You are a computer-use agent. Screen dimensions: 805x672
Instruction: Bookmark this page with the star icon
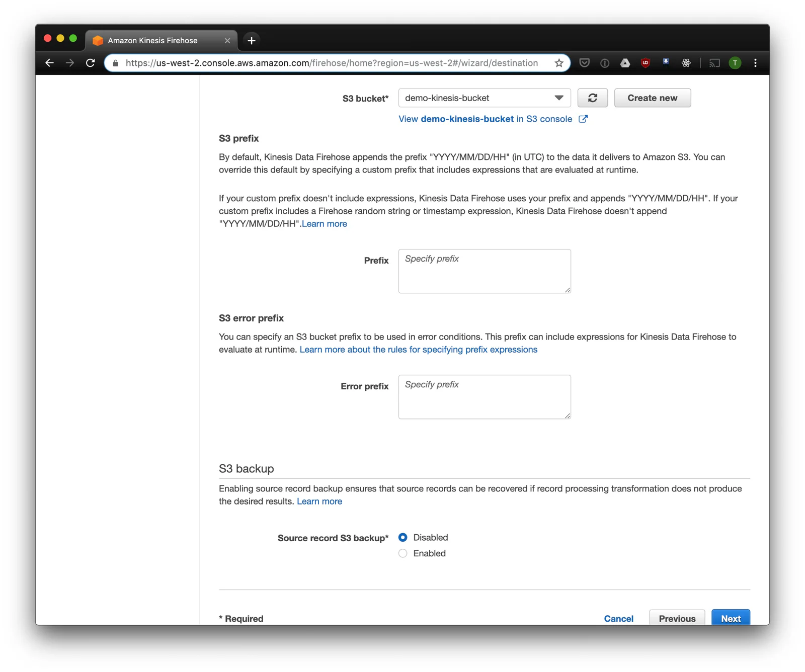(x=559, y=63)
